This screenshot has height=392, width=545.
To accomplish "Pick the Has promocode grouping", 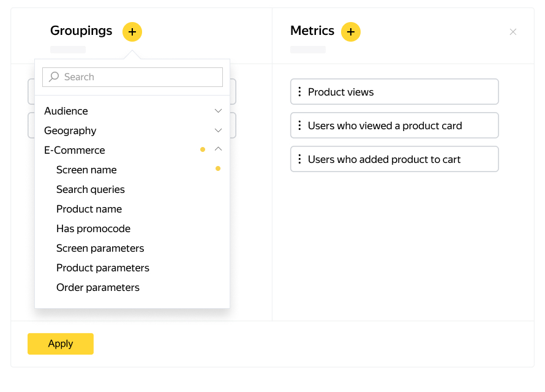I will [x=93, y=228].
